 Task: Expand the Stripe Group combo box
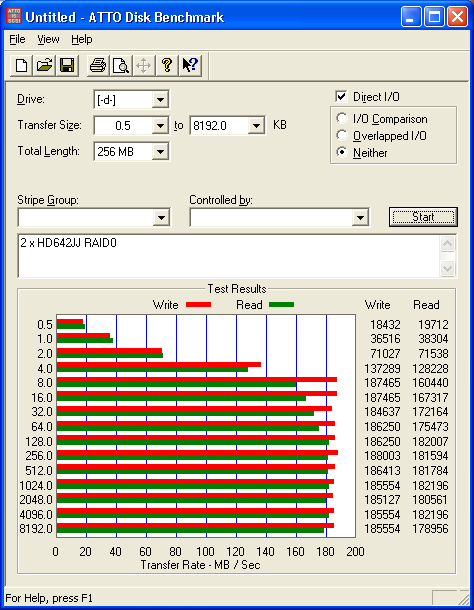pyautogui.click(x=161, y=217)
